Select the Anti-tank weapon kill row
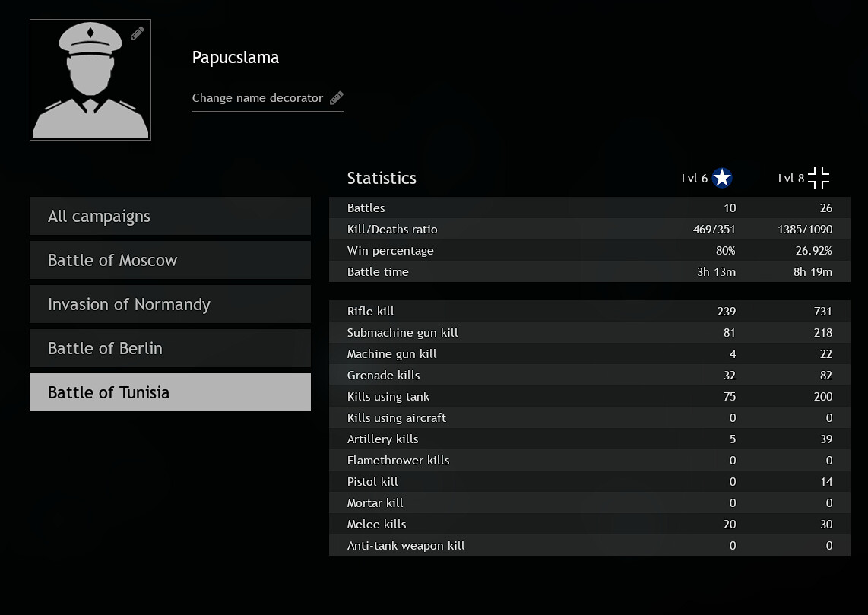This screenshot has width=868, height=615. 590,545
